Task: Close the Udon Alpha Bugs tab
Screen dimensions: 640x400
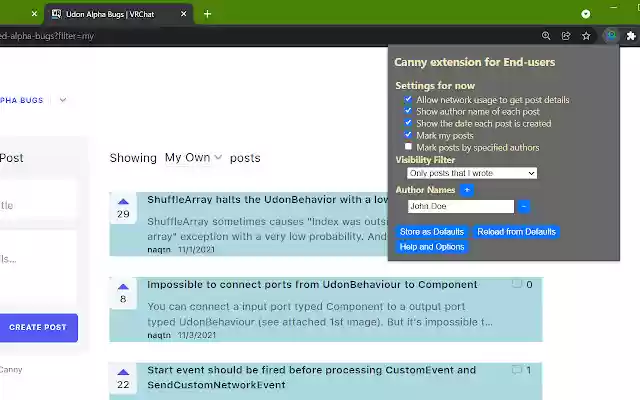Action: coord(184,14)
